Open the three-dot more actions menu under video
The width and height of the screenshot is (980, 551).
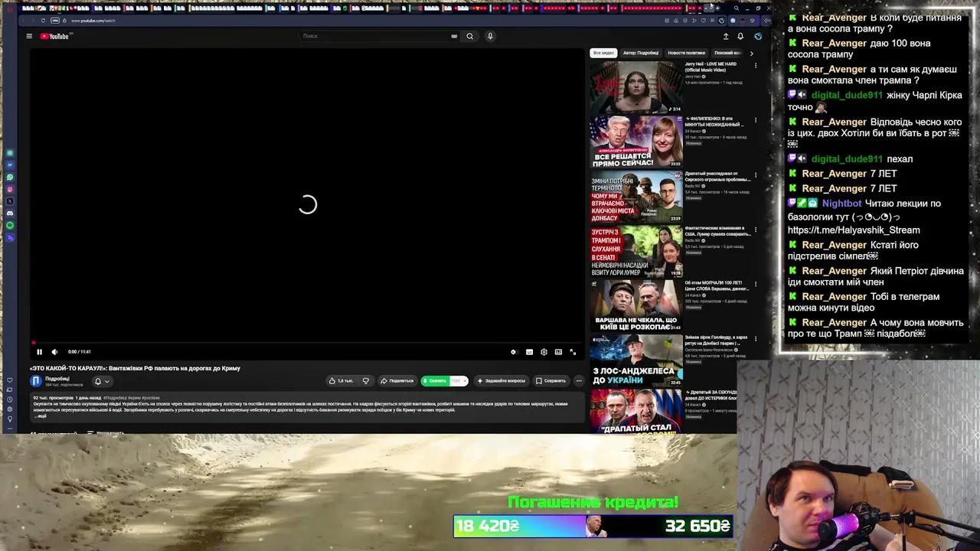tap(579, 380)
